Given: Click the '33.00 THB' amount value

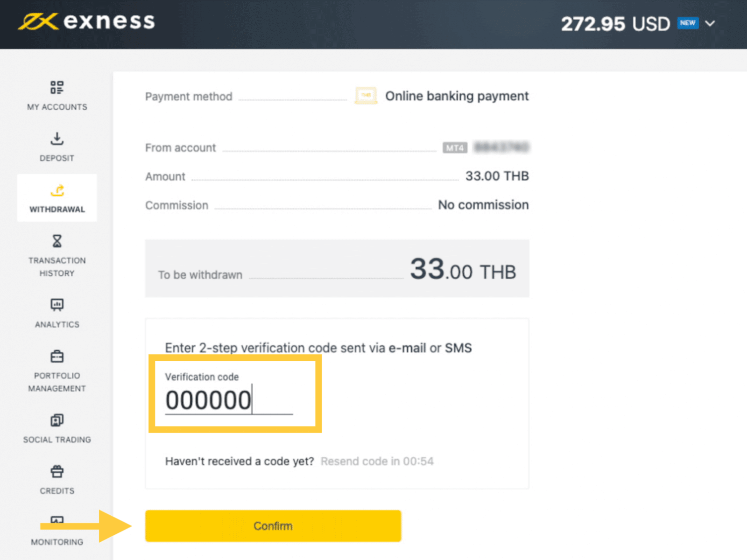Looking at the screenshot, I should [497, 176].
